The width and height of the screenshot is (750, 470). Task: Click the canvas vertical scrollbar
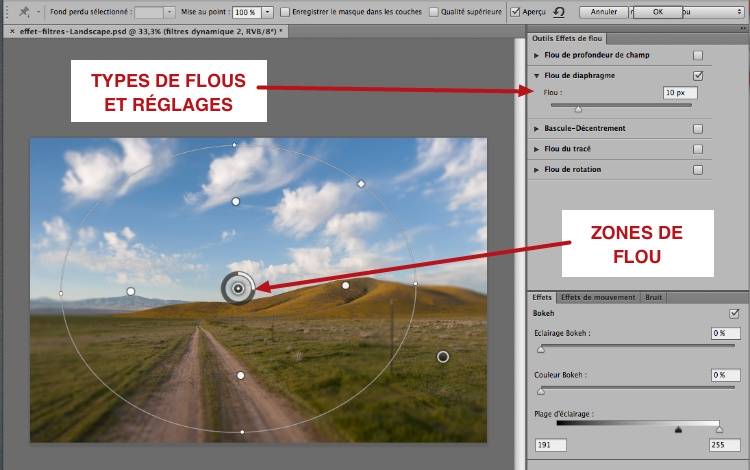(519, 253)
